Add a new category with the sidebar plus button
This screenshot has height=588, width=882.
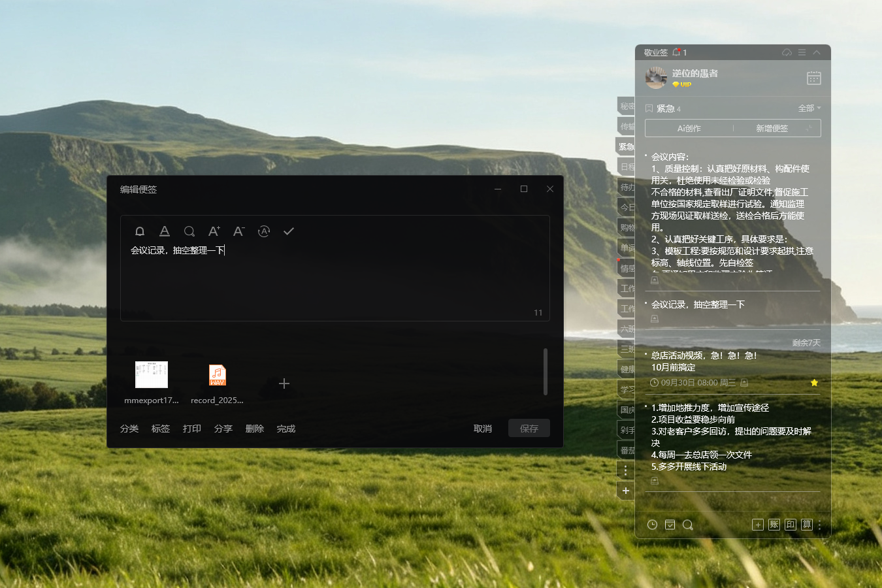point(626,491)
